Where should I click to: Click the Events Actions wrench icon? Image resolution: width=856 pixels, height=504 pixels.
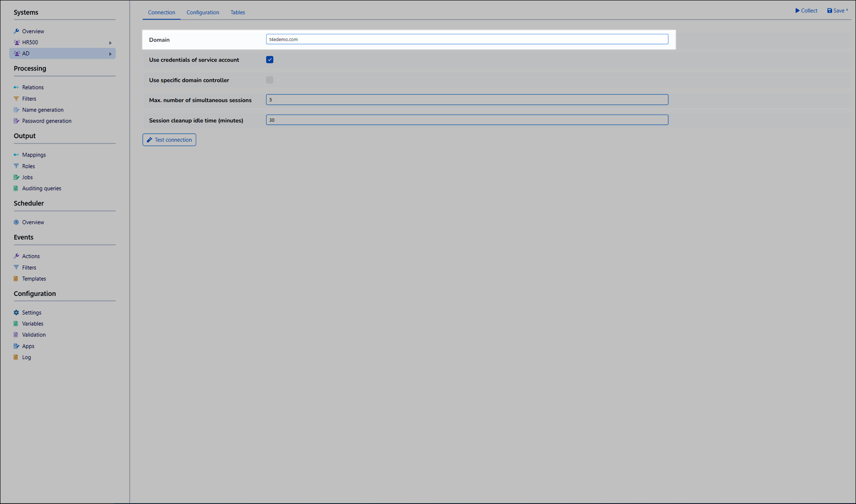[16, 256]
